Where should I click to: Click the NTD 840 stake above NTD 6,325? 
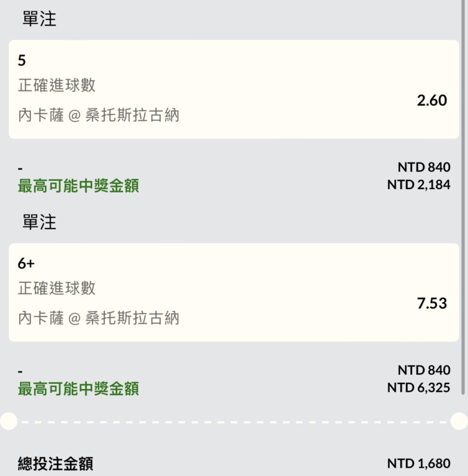coord(424,370)
